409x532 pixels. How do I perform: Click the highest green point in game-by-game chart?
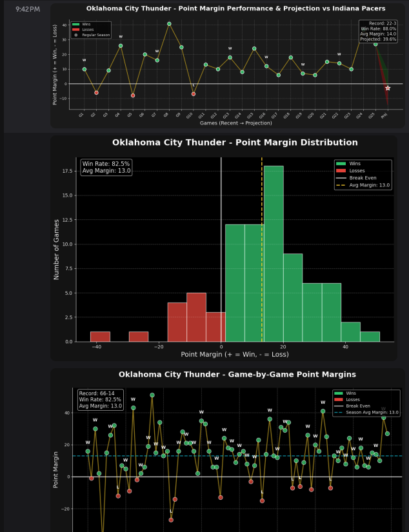[x=152, y=395]
